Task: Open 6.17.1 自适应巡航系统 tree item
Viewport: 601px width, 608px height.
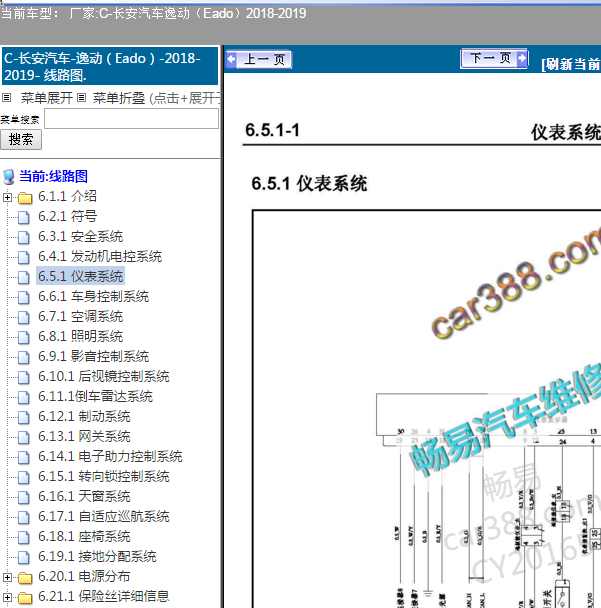Action: coord(104,516)
